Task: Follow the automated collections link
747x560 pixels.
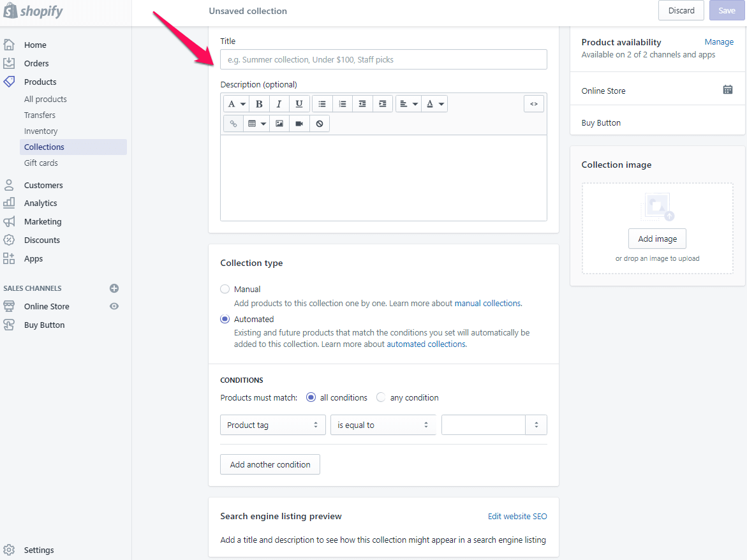Action: point(427,344)
